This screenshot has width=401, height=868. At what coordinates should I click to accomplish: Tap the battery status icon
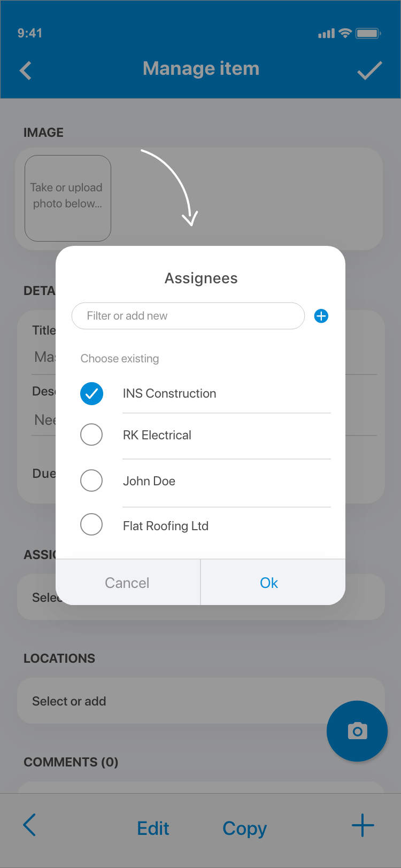pos(368,33)
